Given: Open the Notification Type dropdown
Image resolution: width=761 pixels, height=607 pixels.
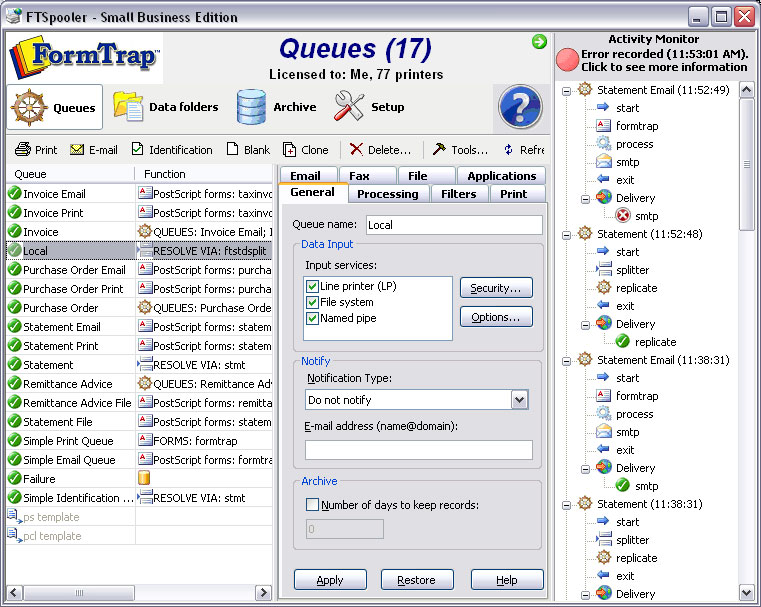Looking at the screenshot, I should [519, 400].
